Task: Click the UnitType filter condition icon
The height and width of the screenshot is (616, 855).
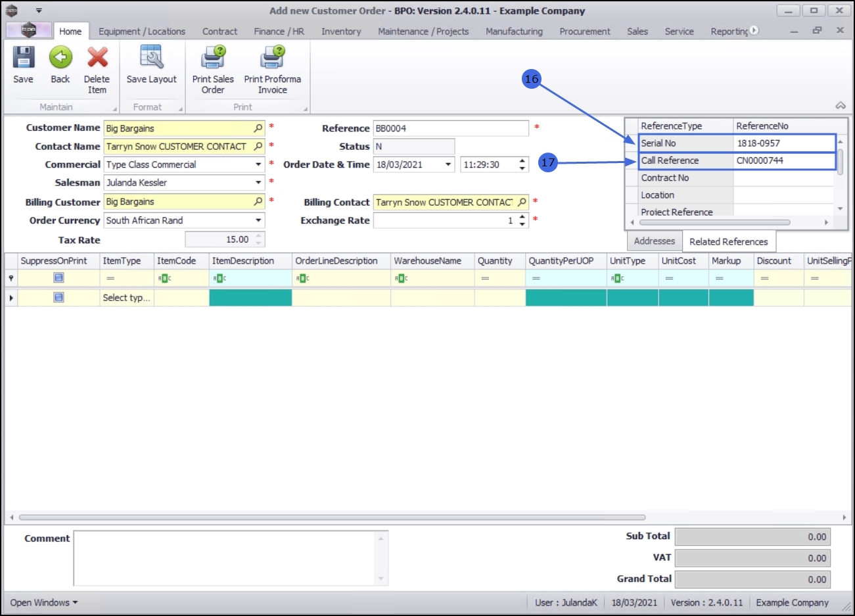Action: [616, 279]
